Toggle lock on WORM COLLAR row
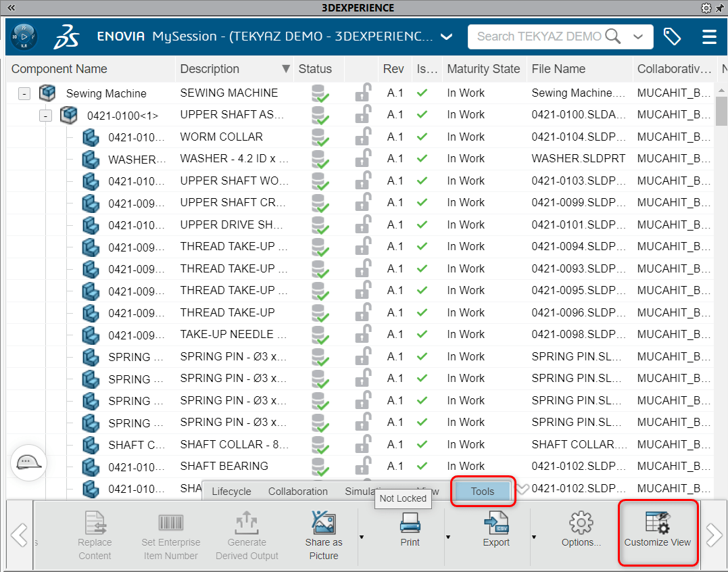Image resolution: width=728 pixels, height=572 pixels. (363, 137)
